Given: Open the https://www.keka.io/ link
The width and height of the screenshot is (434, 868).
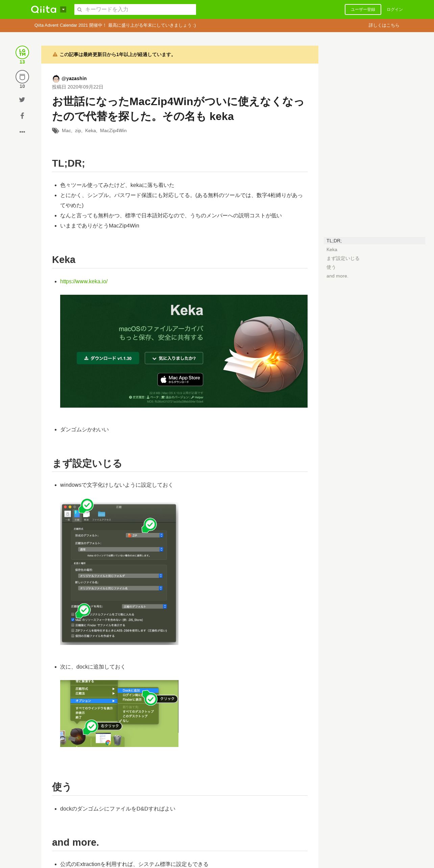Looking at the screenshot, I should pyautogui.click(x=84, y=281).
